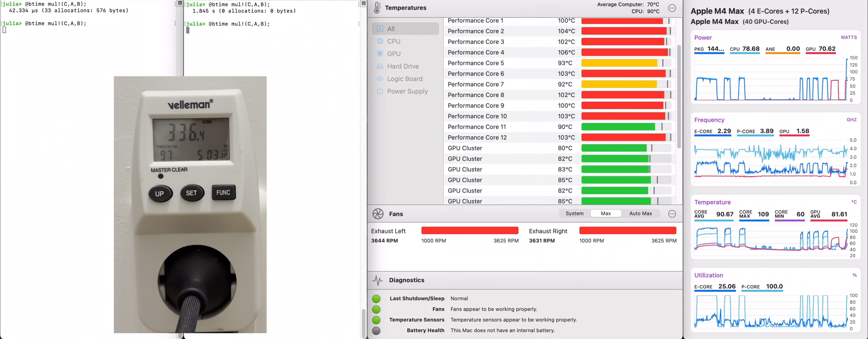Select the CPU chip sidebar icon
Image resolution: width=868 pixels, height=339 pixels.
pos(380,41)
